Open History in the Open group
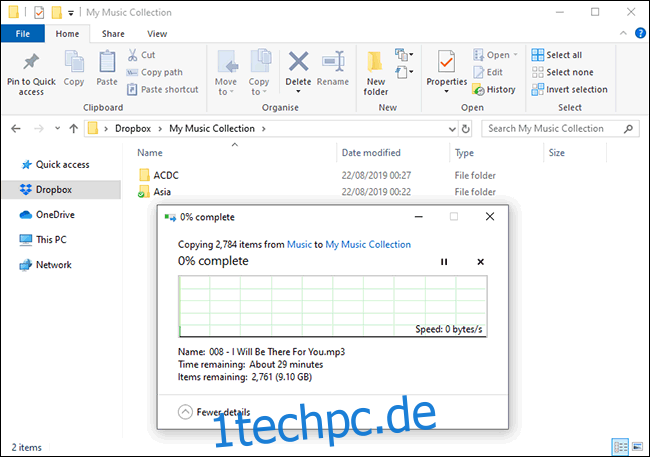The width and height of the screenshot is (650, 457). coord(494,89)
